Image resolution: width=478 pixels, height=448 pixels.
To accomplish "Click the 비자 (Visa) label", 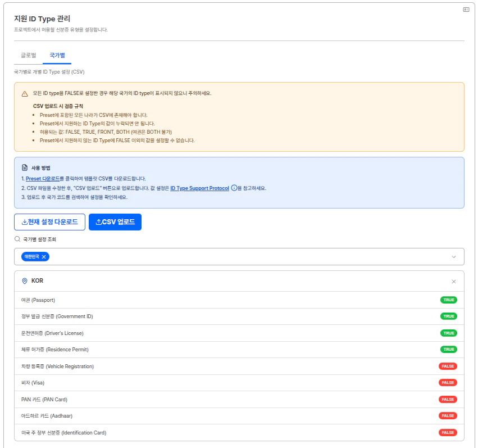I will [33, 383].
